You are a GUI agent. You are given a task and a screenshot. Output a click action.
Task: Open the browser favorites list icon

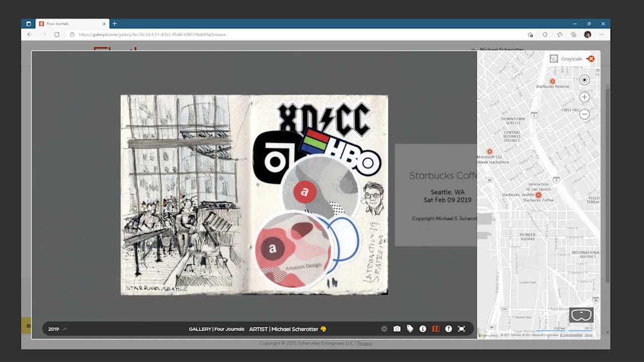559,35
